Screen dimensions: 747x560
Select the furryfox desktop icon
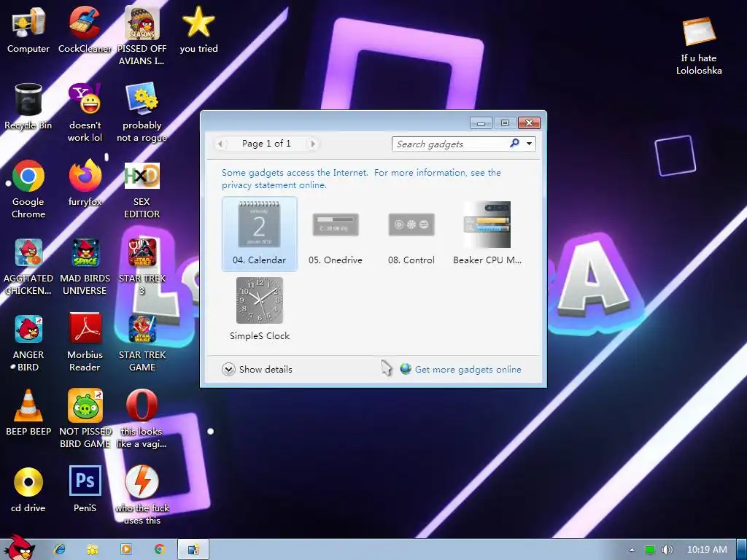click(85, 183)
